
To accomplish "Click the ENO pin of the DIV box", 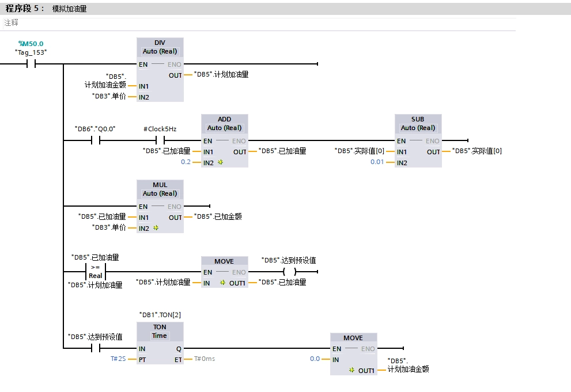I will (x=175, y=64).
